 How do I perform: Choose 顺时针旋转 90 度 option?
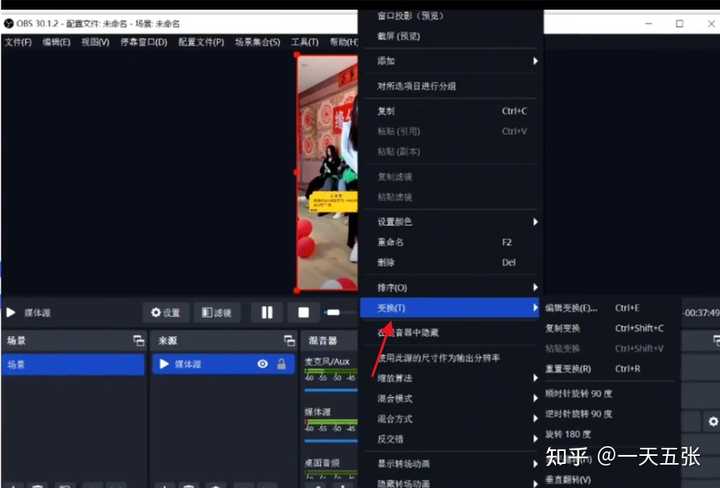click(609, 393)
